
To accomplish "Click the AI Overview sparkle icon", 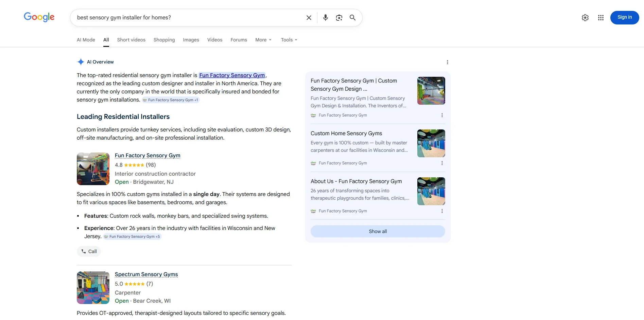I will coord(81,62).
